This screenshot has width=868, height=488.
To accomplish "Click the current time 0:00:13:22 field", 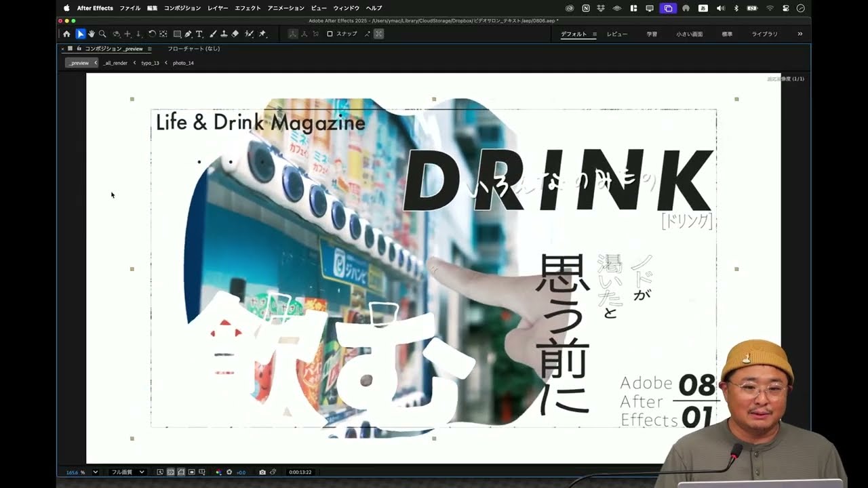I will point(300,472).
